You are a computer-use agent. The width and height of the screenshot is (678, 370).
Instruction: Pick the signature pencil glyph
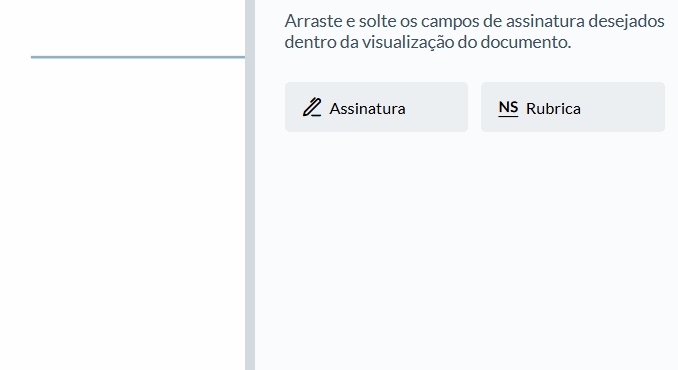pos(312,107)
